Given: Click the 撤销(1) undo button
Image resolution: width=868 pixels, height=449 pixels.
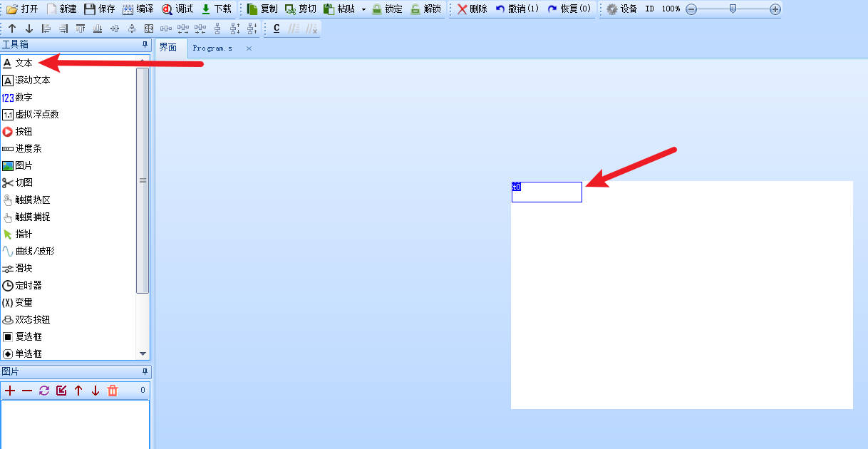Looking at the screenshot, I should click(517, 9).
